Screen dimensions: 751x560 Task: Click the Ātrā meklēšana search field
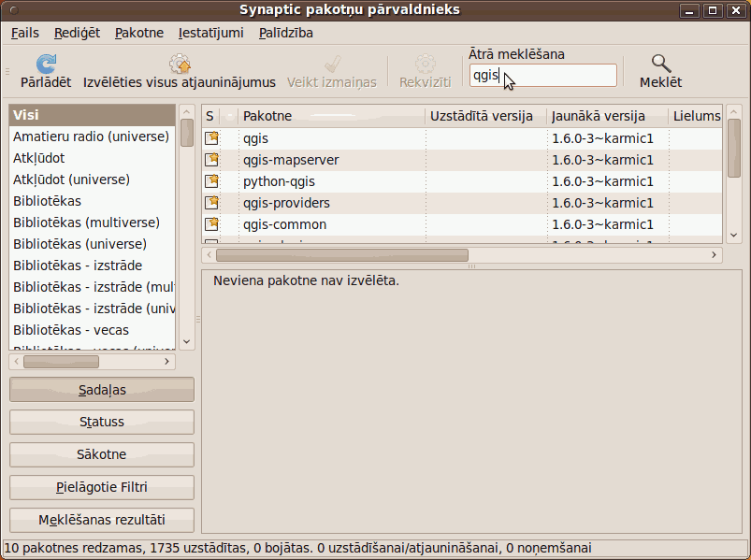(x=543, y=75)
